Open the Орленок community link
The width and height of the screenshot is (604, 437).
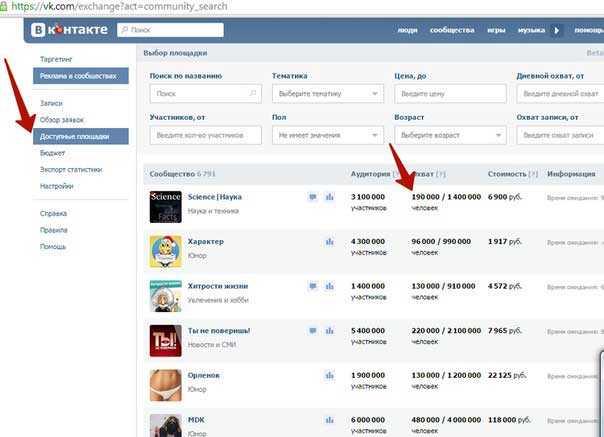pos(203,375)
